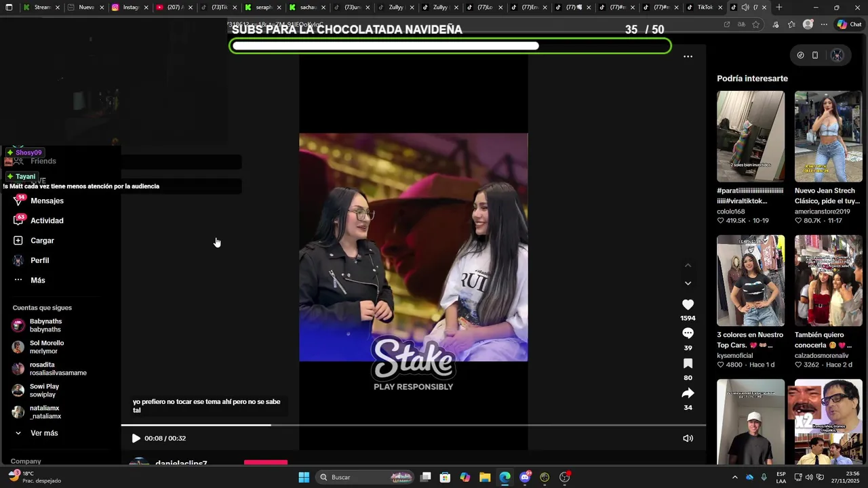Open the phone app icon top right
Screen dimensions: 868x488
coord(815,56)
